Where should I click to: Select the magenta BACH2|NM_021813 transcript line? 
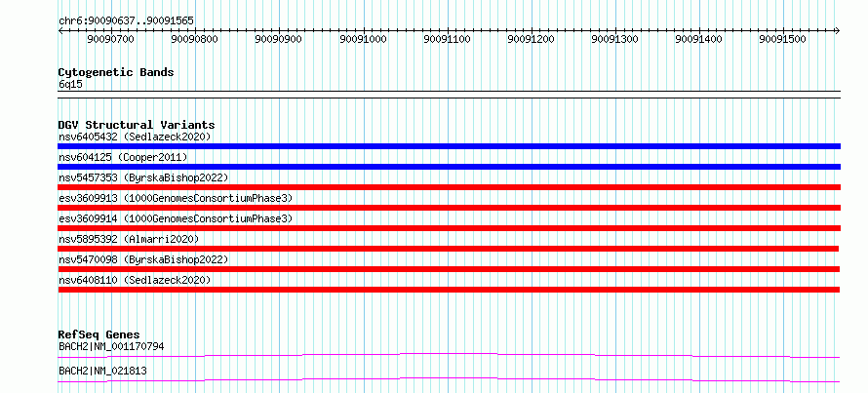(x=449, y=379)
